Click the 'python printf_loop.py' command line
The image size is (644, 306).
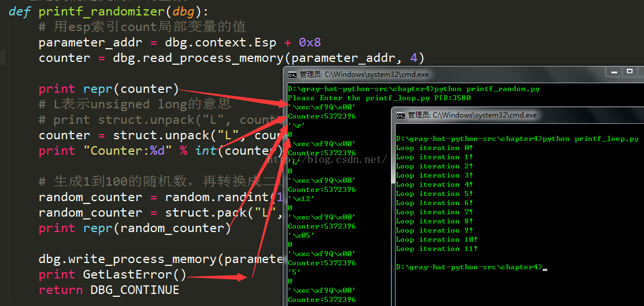coord(517,139)
